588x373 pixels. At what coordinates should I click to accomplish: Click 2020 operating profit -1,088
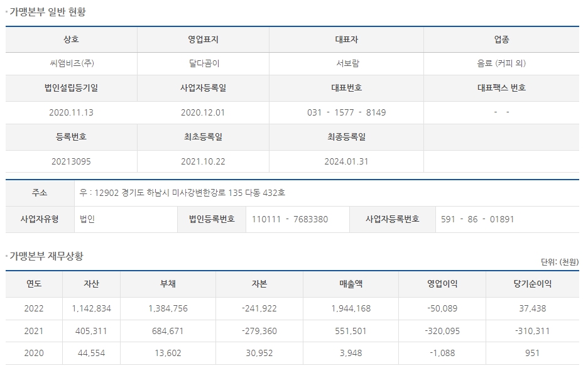442,353
